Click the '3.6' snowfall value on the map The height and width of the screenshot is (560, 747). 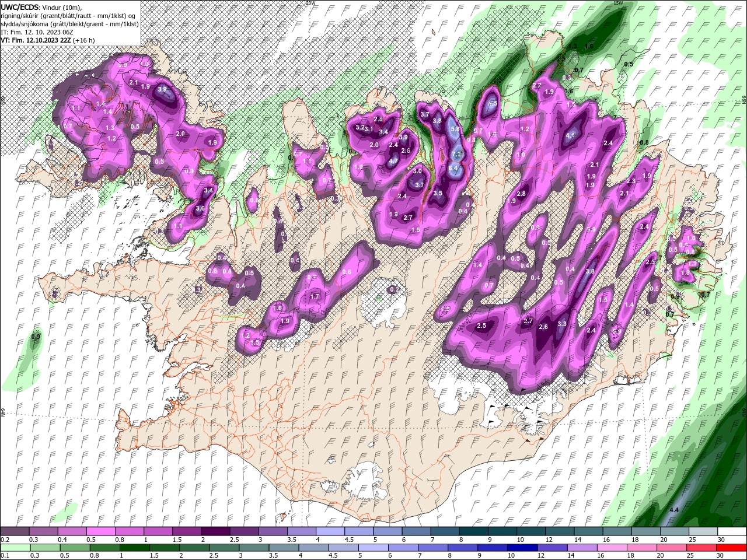200,208
